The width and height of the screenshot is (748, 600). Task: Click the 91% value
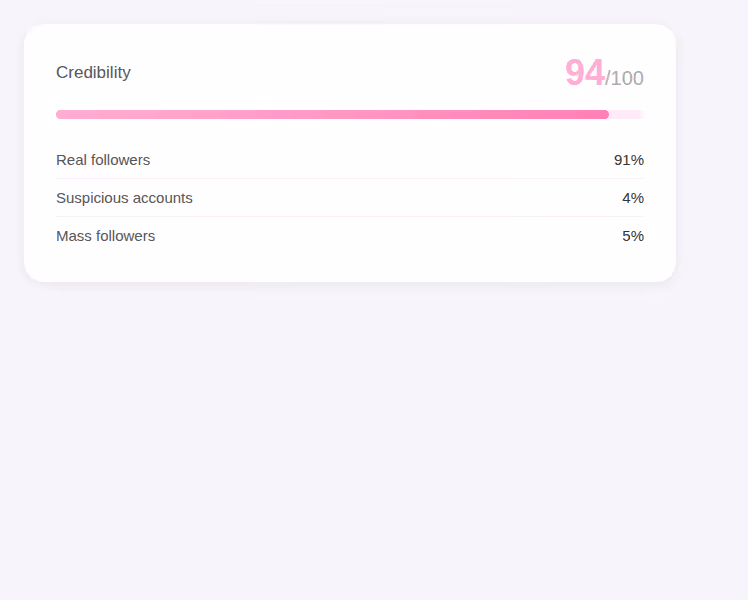[x=629, y=160]
